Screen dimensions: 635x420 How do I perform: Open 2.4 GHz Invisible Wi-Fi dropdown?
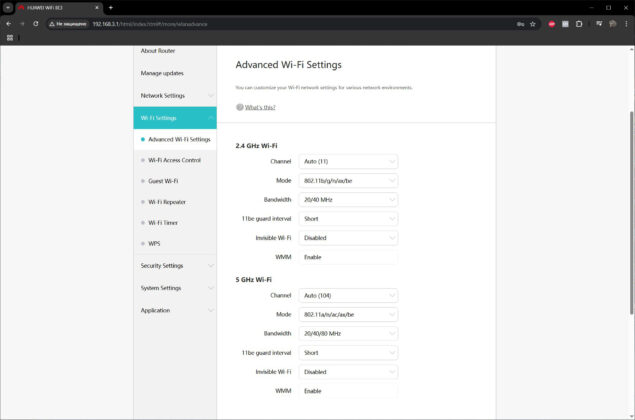click(348, 238)
